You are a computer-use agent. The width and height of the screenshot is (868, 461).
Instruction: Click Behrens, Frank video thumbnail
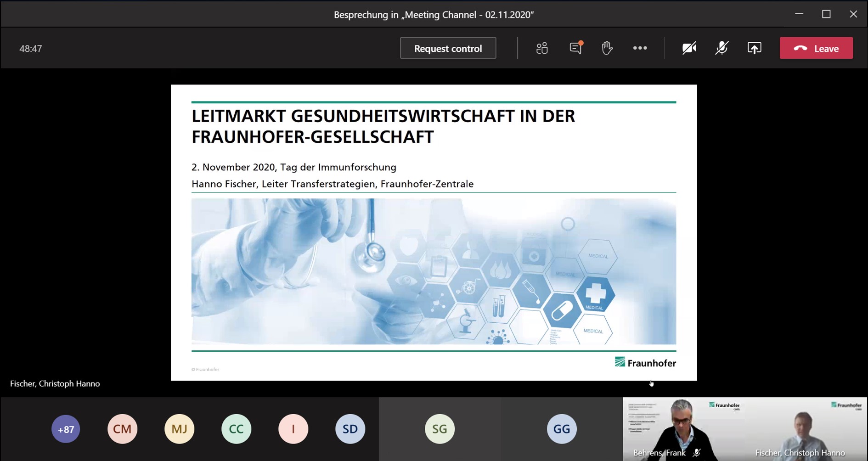pyautogui.click(x=684, y=429)
